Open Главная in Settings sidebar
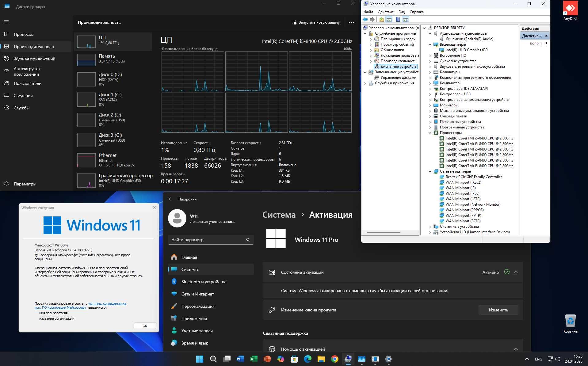Image resolution: width=588 pixels, height=366 pixels. pyautogui.click(x=211, y=257)
